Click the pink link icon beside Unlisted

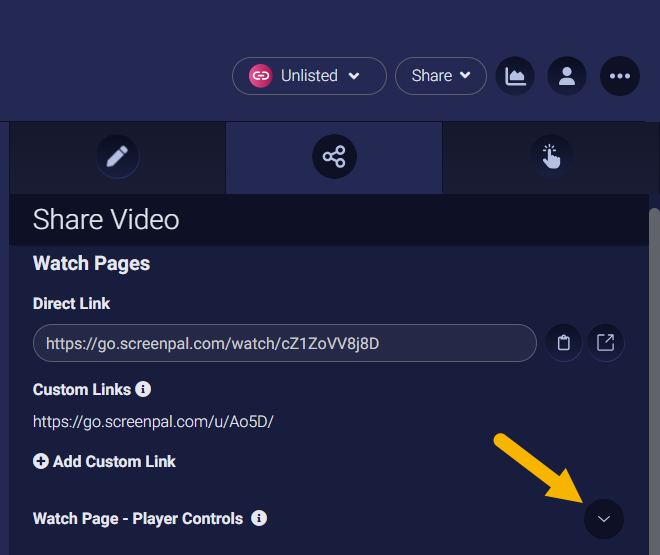(x=261, y=76)
